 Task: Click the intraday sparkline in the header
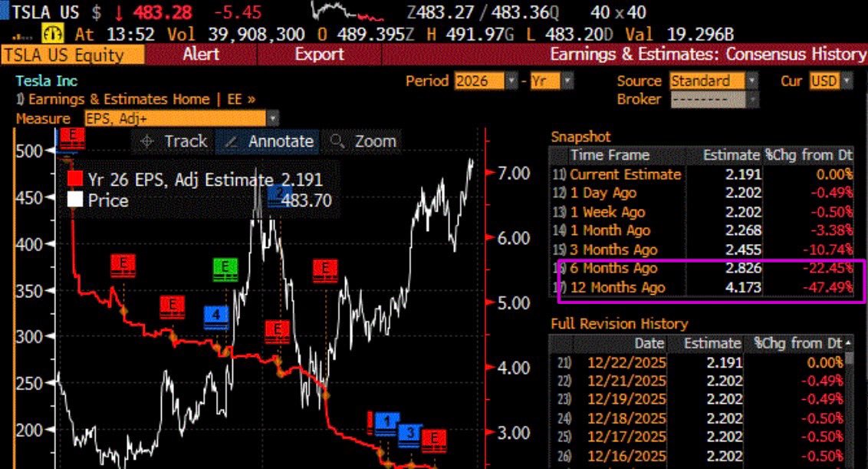tap(348, 11)
